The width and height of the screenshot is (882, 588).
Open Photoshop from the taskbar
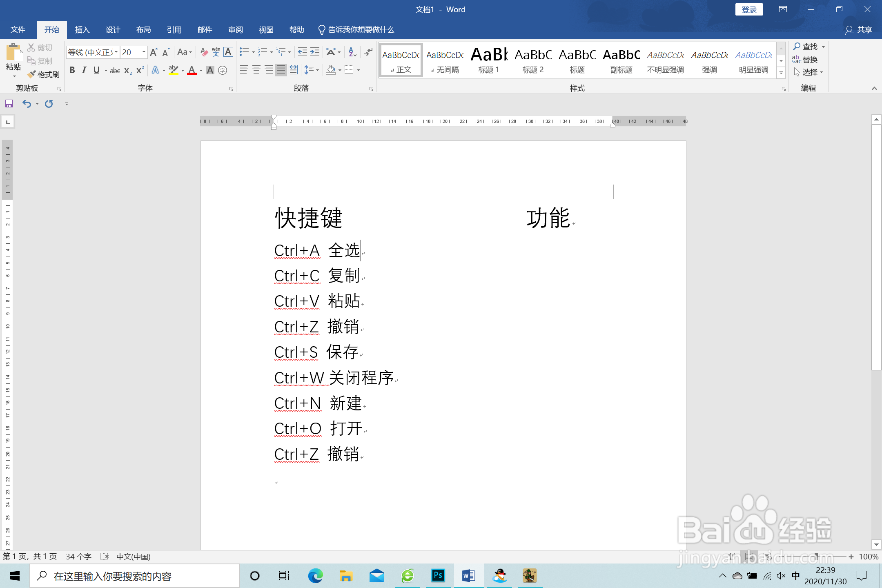click(x=438, y=576)
